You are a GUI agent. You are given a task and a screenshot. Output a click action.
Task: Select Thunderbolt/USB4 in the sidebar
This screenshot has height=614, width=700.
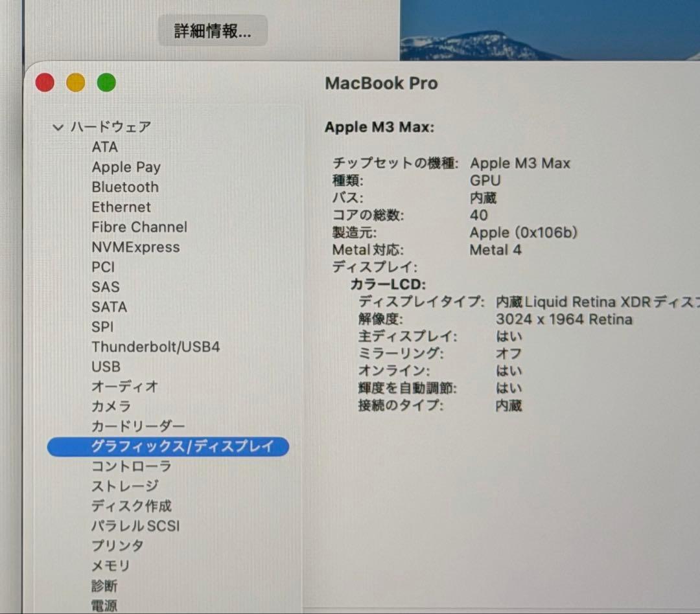point(157,347)
